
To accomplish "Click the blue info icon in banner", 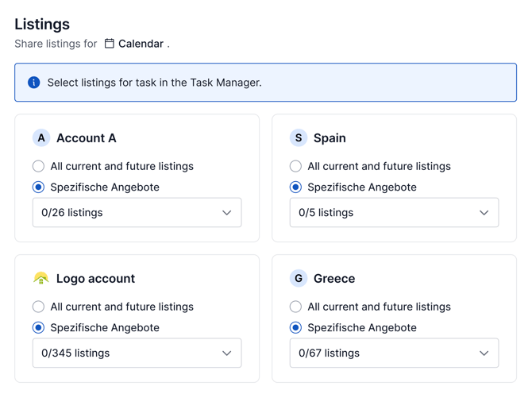I will [34, 83].
